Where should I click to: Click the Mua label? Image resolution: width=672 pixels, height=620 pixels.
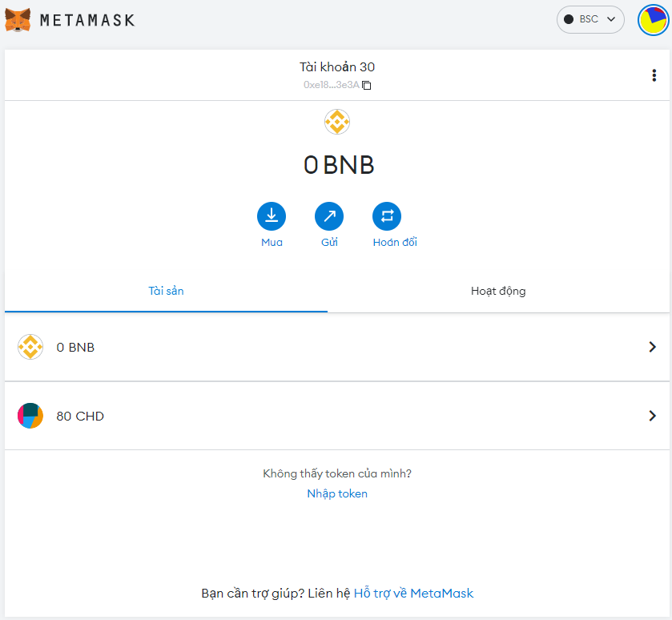[x=272, y=243]
